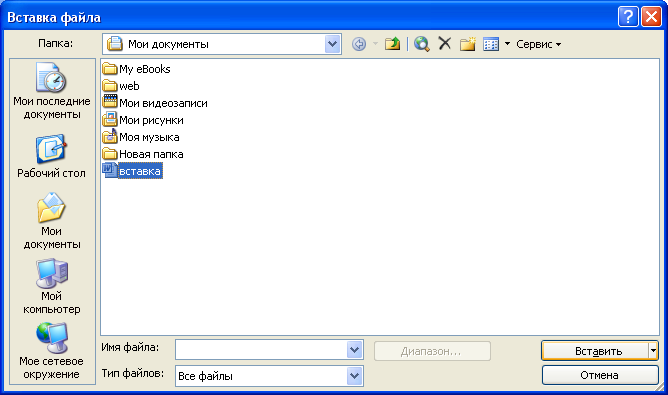Select the Мои видеозаписи folder icon
The image size is (668, 395).
(x=109, y=102)
